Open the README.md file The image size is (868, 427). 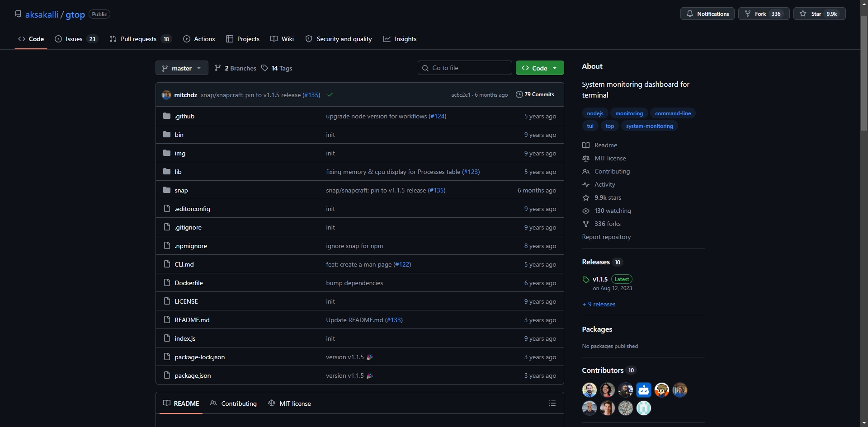pyautogui.click(x=192, y=320)
